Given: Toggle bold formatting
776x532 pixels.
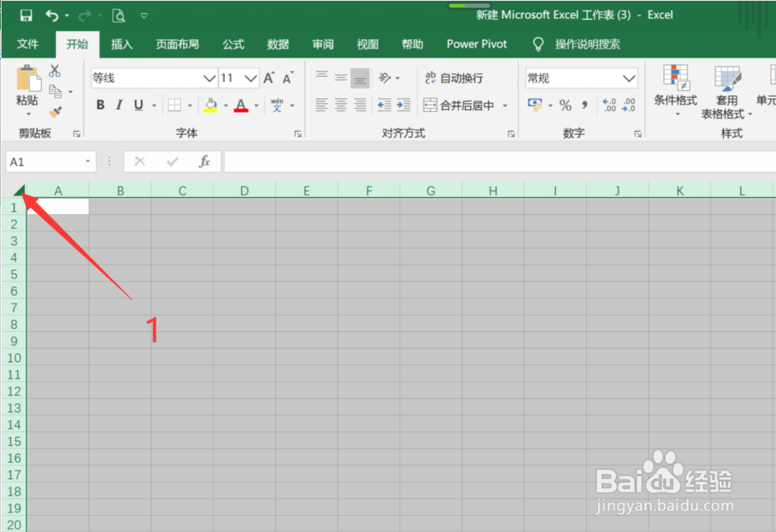Looking at the screenshot, I should click(x=100, y=104).
